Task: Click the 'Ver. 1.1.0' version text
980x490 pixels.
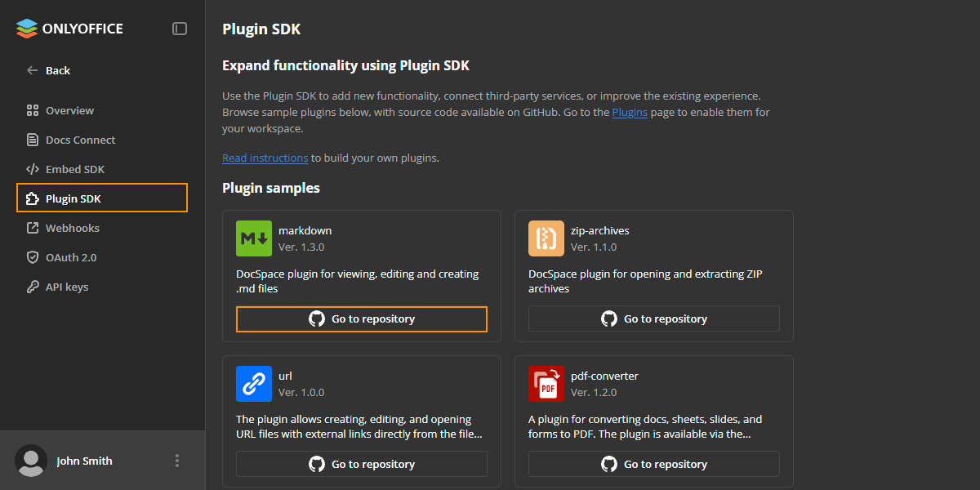Action: [594, 247]
